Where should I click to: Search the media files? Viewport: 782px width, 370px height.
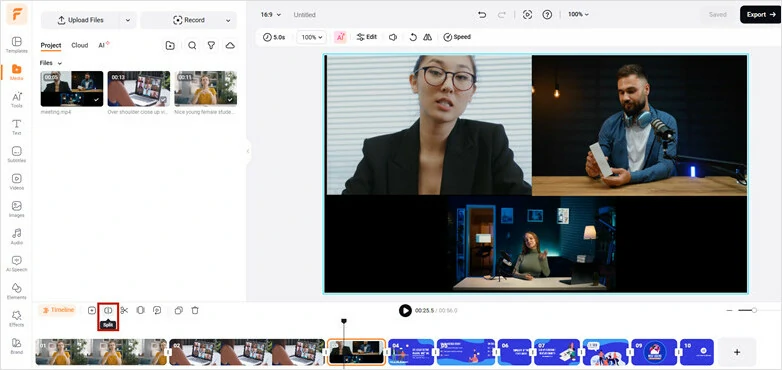(x=192, y=45)
